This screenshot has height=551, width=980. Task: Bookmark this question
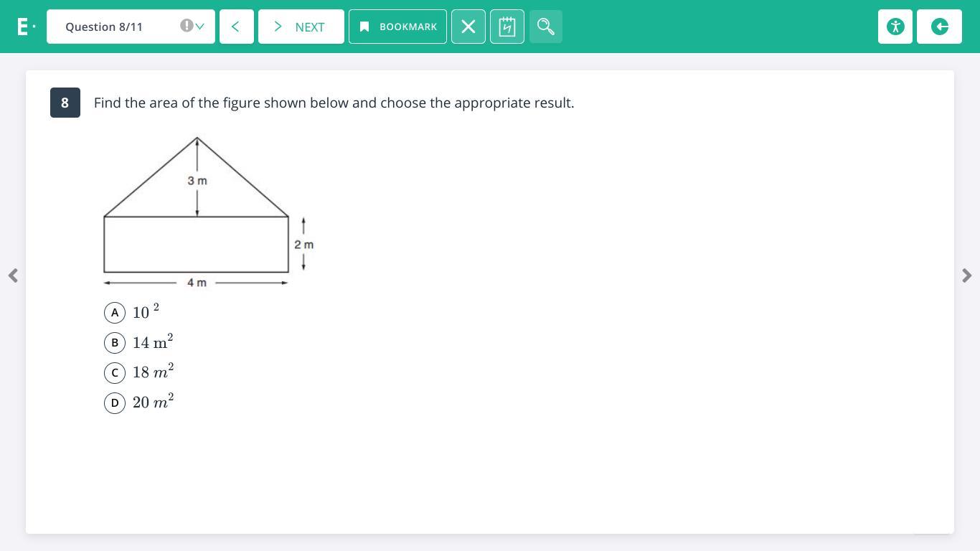[x=397, y=27]
